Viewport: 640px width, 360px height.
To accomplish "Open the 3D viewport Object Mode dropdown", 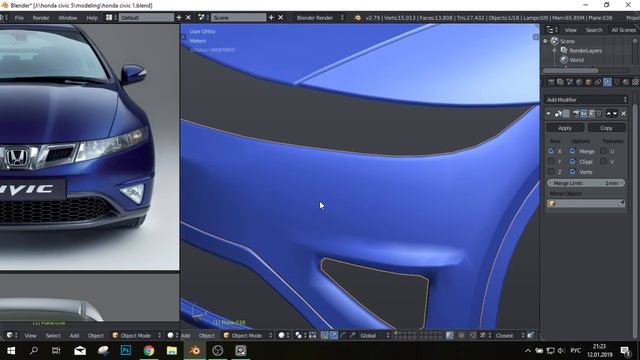I will 248,336.
